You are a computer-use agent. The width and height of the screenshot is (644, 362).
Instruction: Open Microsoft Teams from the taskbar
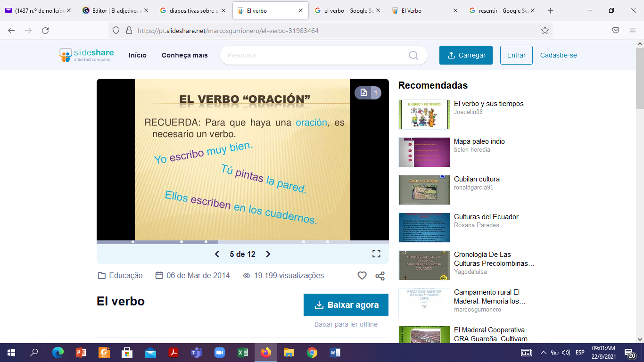[x=197, y=352]
